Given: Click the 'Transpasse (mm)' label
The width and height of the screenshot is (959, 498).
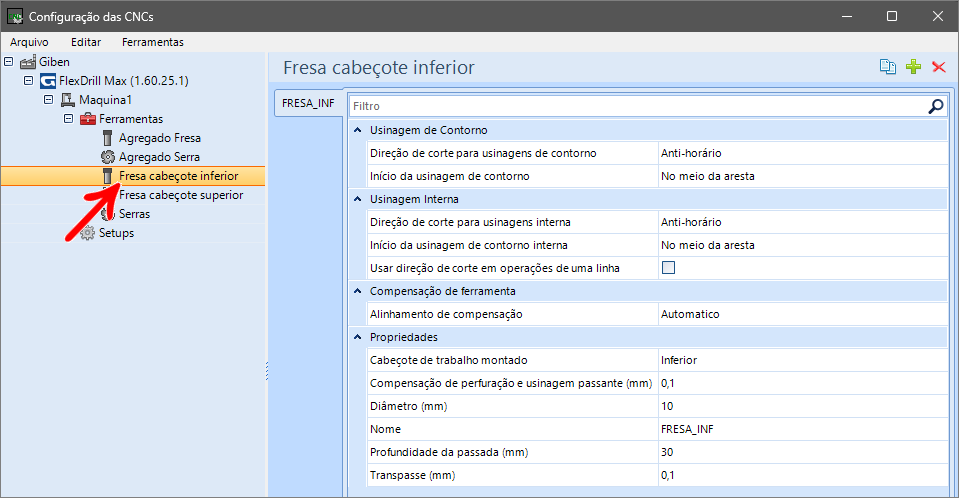Looking at the screenshot, I should [x=412, y=475].
